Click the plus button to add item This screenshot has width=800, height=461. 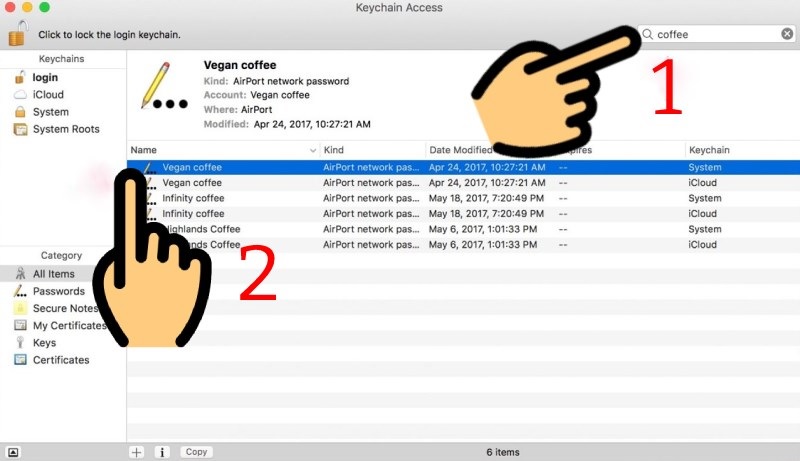coord(137,452)
